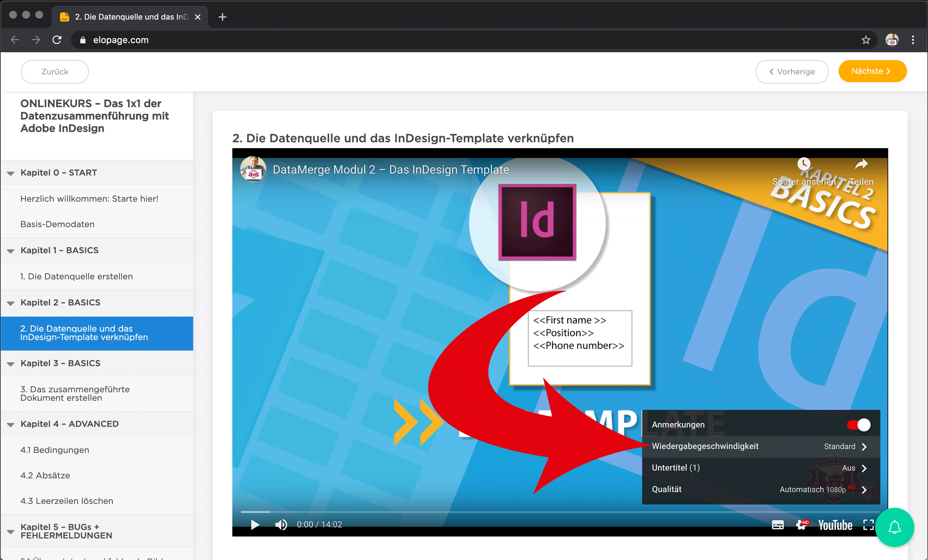928x560 pixels.
Task: Open Chrome three-dot menu
Action: coord(913,39)
